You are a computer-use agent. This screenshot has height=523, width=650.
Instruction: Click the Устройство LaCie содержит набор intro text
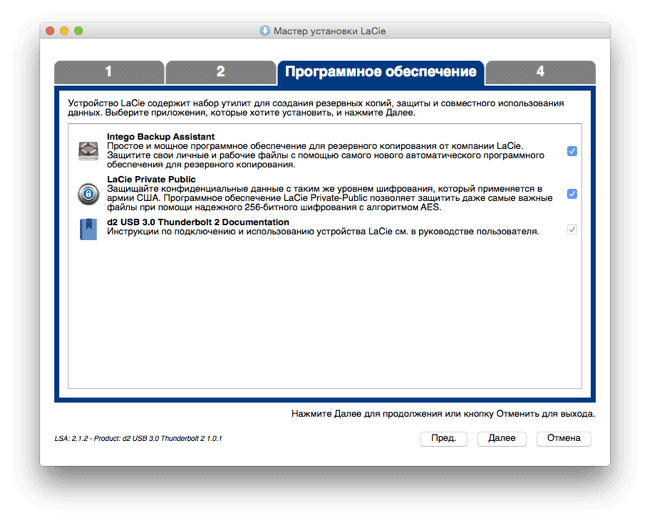pos(316,108)
